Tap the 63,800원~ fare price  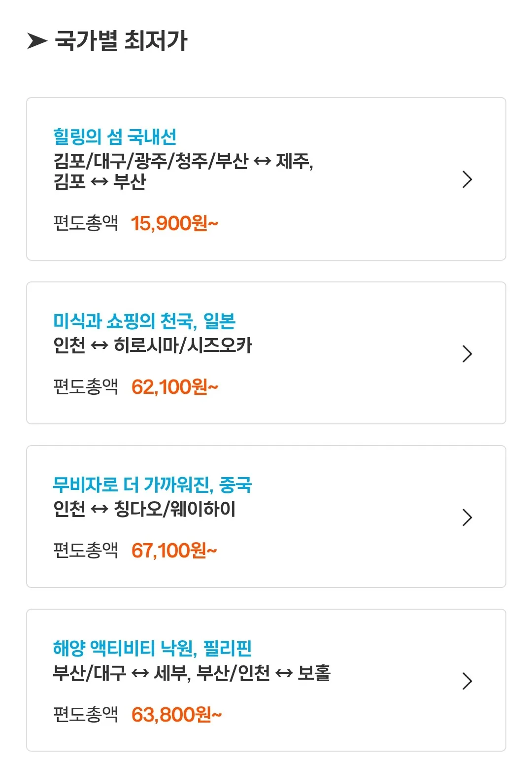point(176,714)
